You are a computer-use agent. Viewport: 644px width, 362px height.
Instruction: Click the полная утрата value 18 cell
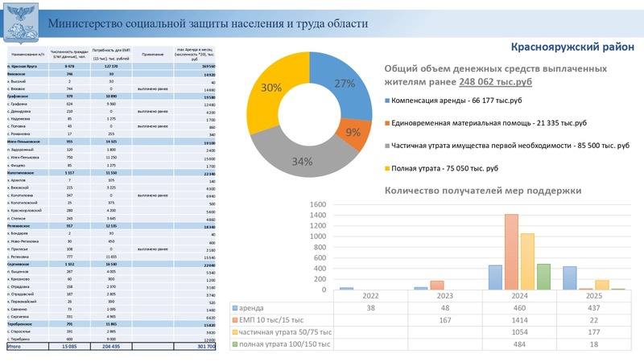(x=594, y=344)
